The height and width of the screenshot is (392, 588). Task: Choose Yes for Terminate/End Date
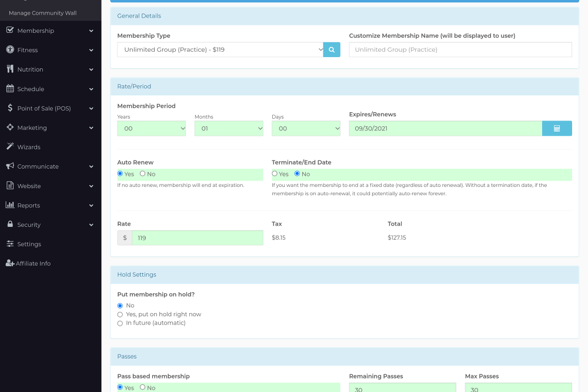coord(275,173)
